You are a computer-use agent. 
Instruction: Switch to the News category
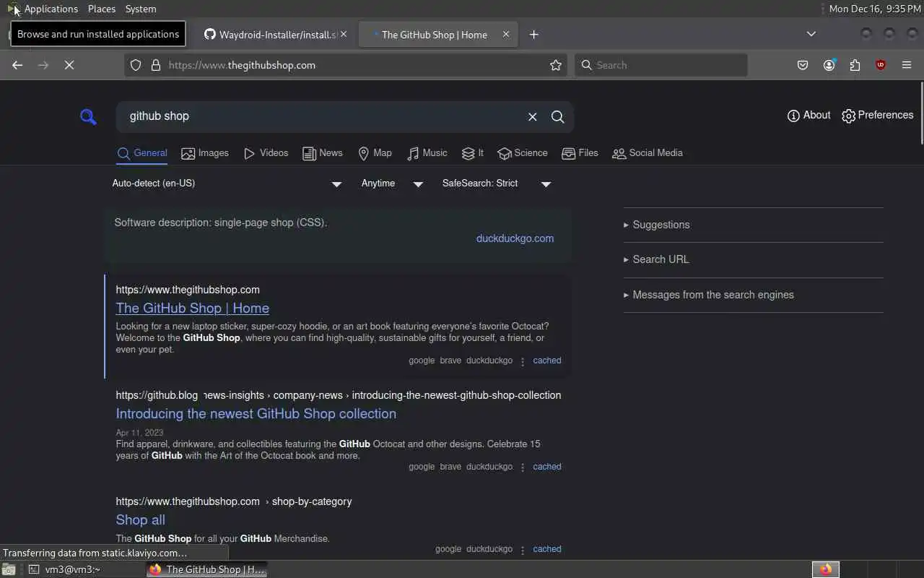coord(322,153)
